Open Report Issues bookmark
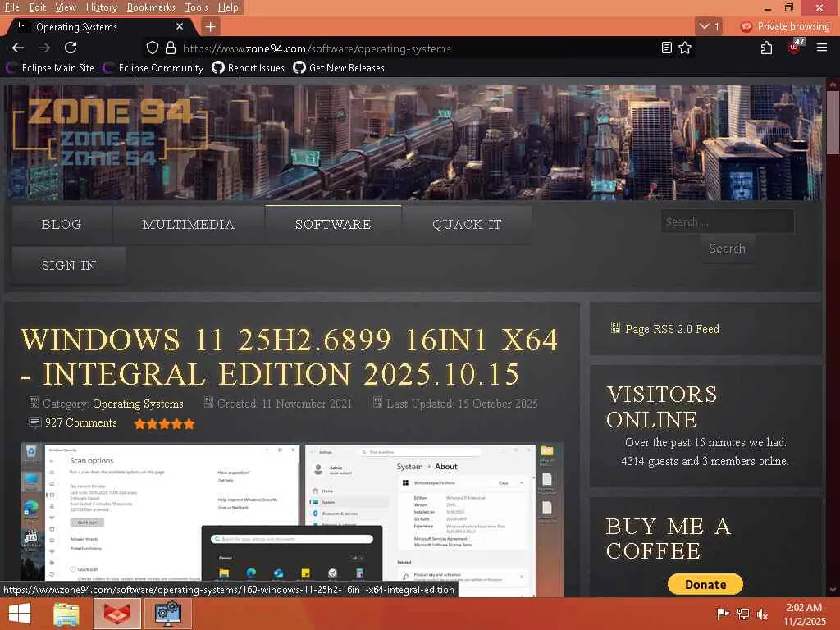This screenshot has width=840, height=630. (x=248, y=68)
